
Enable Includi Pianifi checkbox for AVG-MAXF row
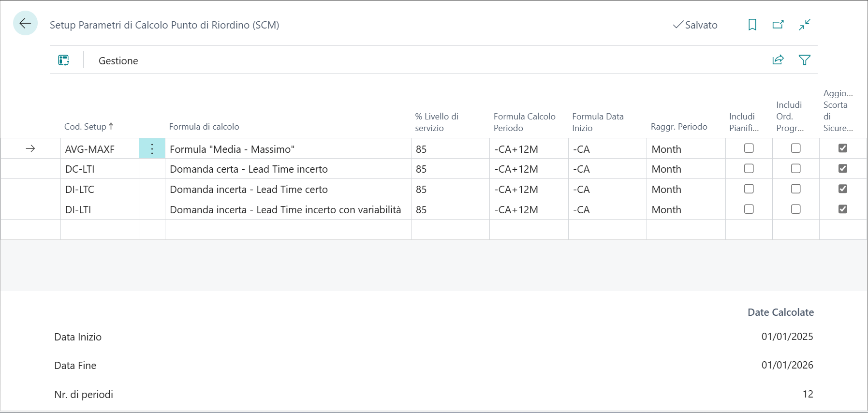749,148
